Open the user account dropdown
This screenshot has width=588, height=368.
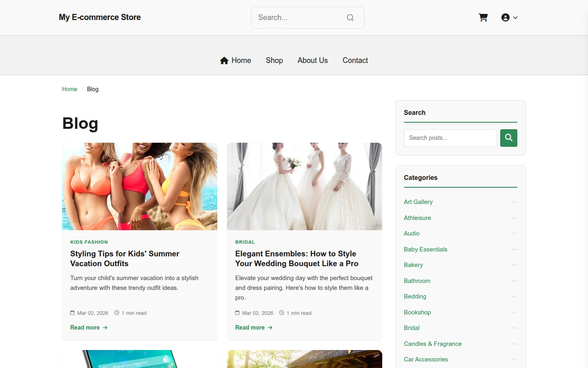click(x=509, y=18)
